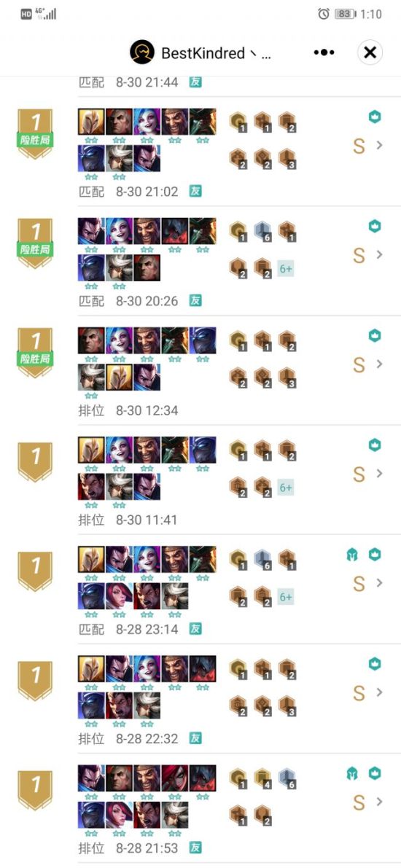Viewport: 401px width, 868px height.
Task: Select the Jinx champion portrait in 8-30 12:34 match
Action: (x=119, y=340)
